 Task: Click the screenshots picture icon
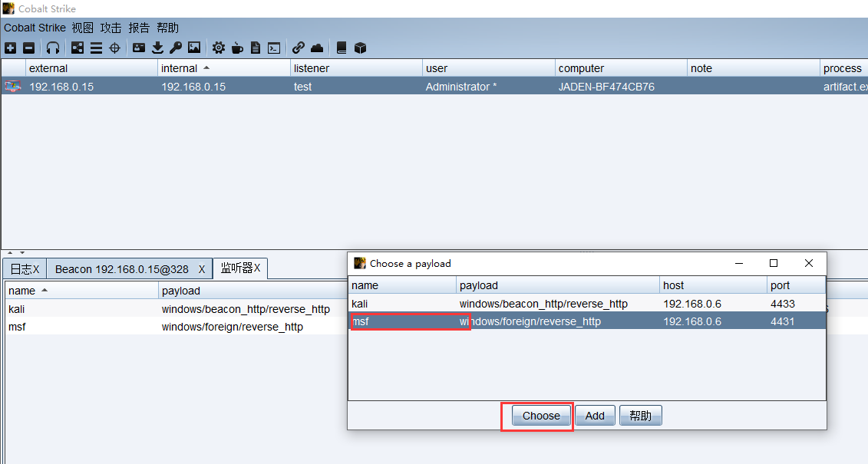(x=194, y=48)
